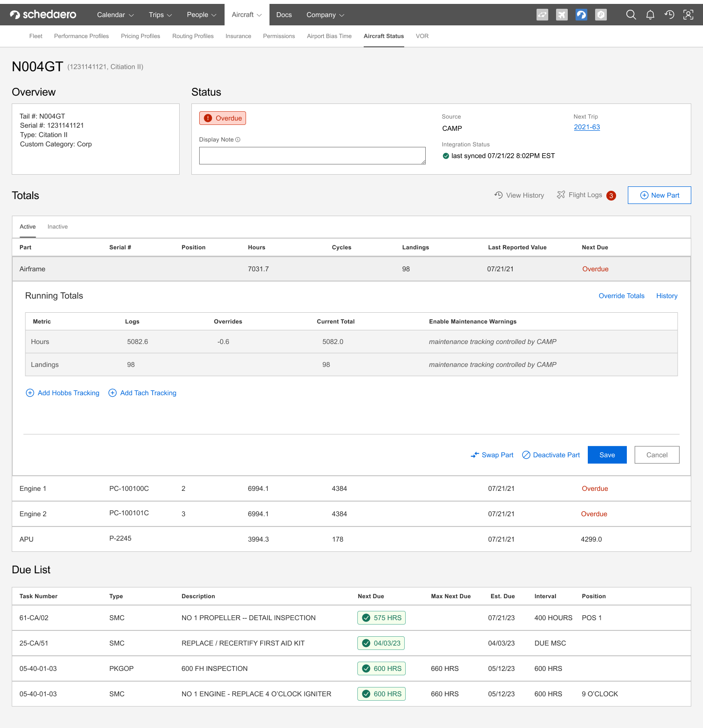
Task: Switch to the Inactive parts tab
Action: [x=57, y=226]
